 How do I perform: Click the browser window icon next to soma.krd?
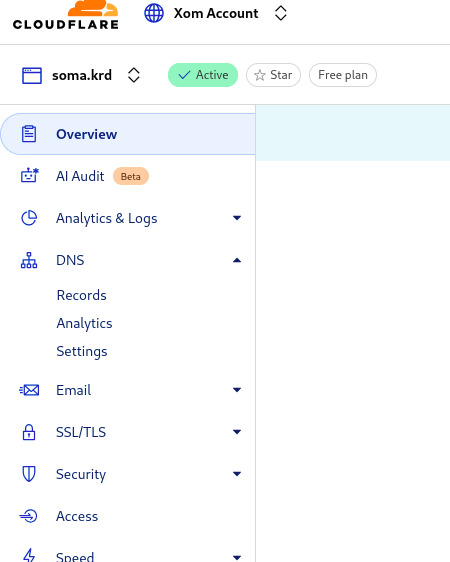[x=32, y=75]
